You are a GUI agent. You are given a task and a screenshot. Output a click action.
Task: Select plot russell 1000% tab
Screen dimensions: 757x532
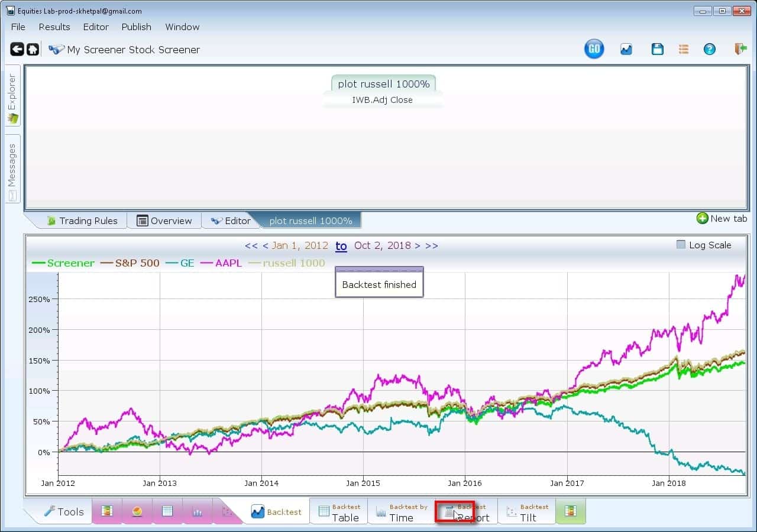(310, 220)
